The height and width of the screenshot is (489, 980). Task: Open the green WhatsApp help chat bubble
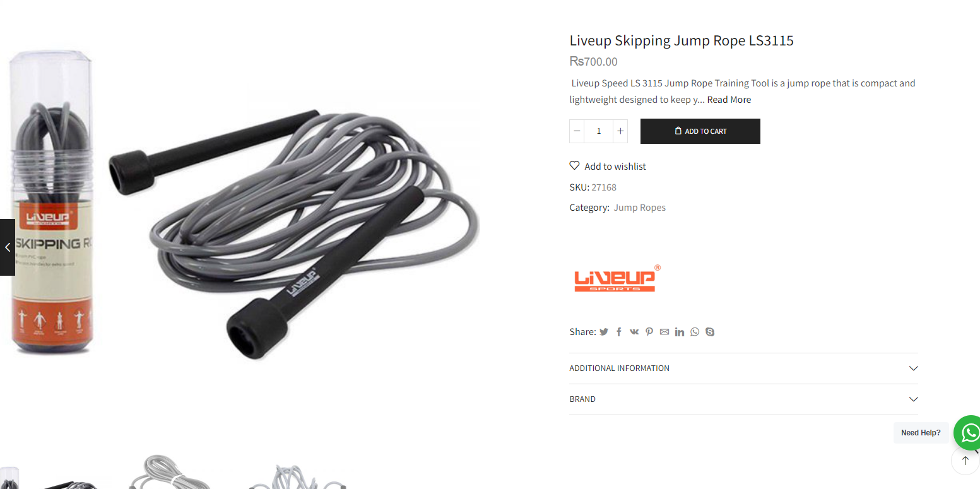click(x=967, y=432)
